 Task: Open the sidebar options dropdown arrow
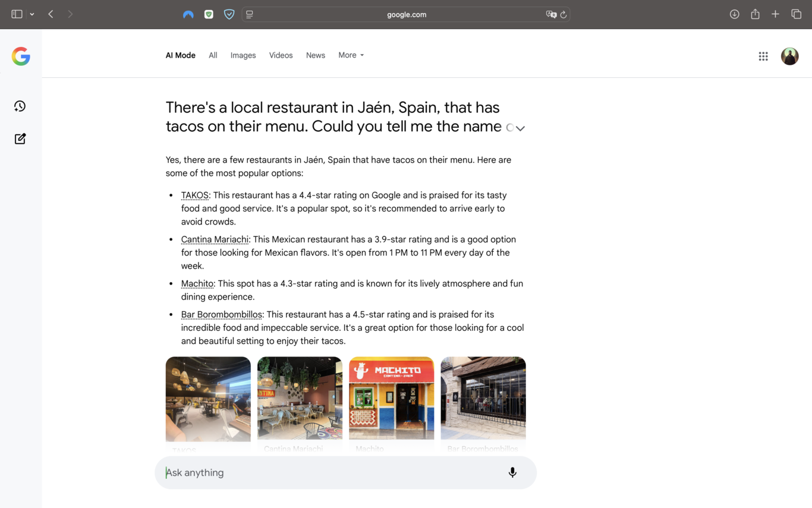point(32,14)
